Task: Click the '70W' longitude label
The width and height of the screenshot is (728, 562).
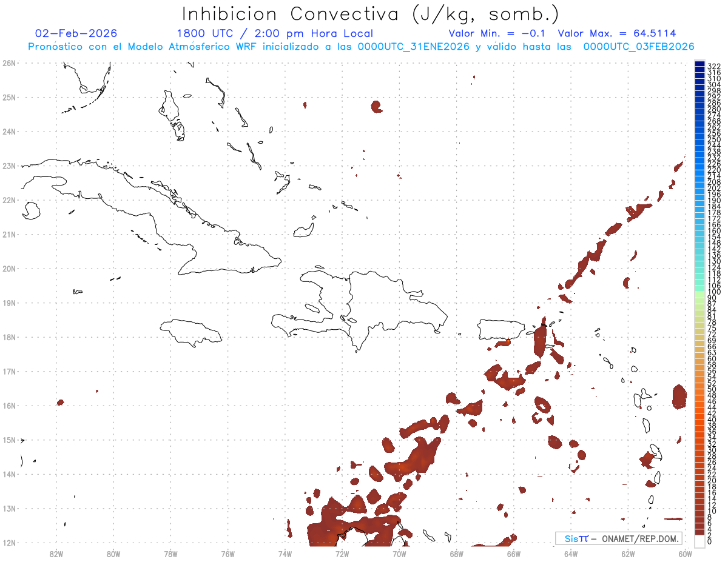Action: tap(399, 554)
